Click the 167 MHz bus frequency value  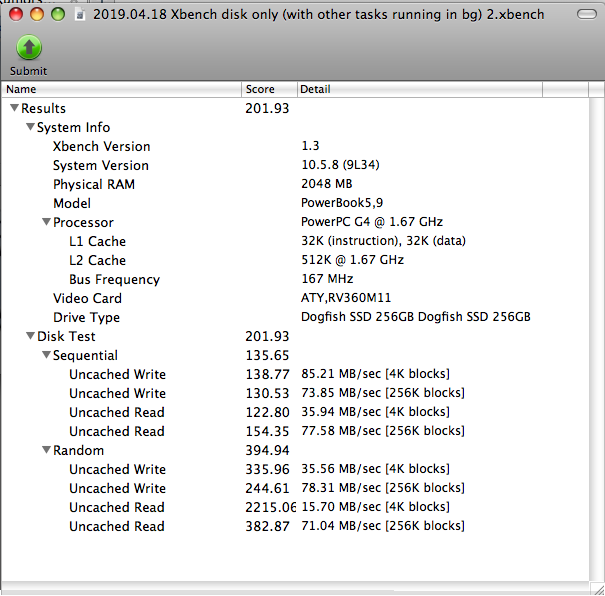327,279
